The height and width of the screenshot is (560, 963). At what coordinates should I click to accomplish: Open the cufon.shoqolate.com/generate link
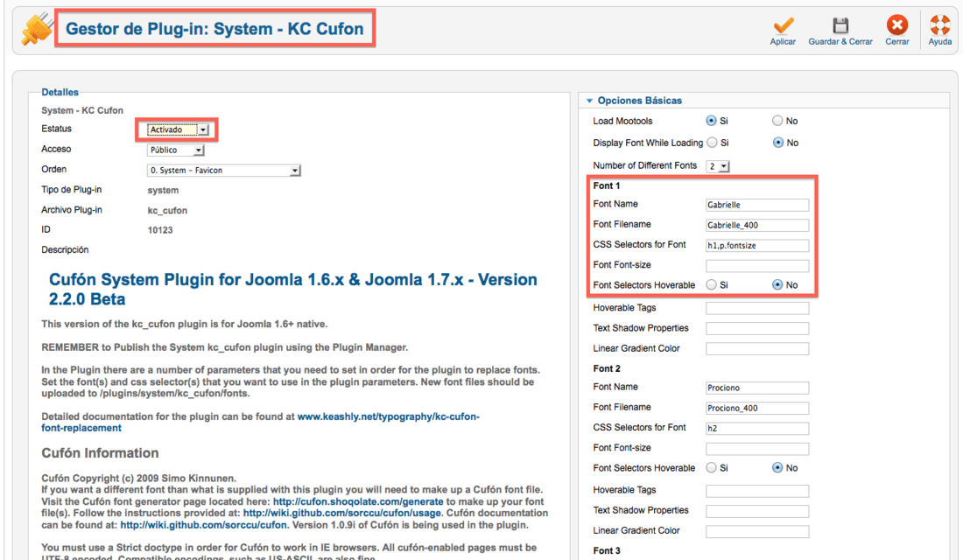pyautogui.click(x=358, y=501)
